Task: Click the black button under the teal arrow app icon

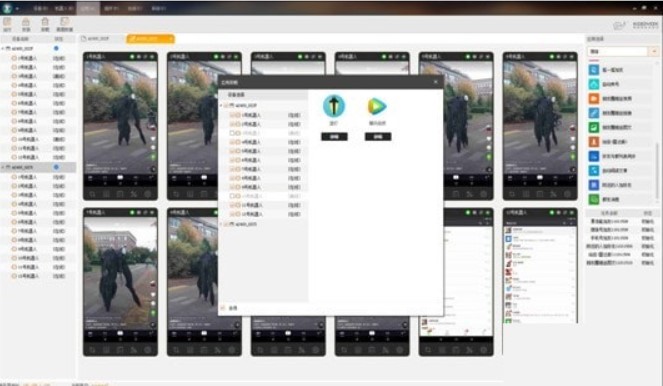Action: click(334, 137)
